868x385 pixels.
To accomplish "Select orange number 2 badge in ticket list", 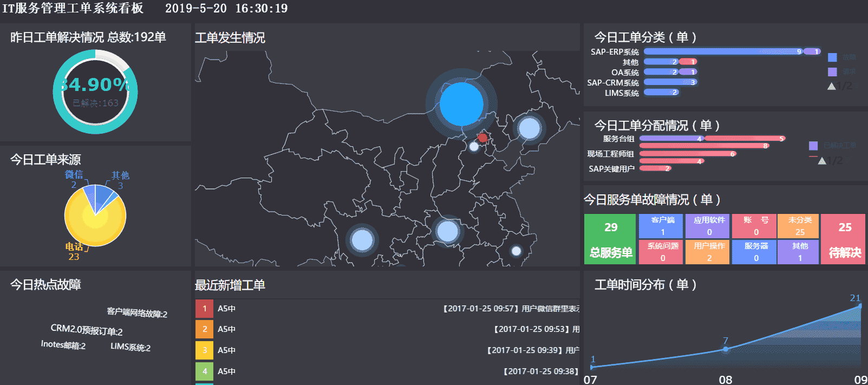I will pos(204,329).
